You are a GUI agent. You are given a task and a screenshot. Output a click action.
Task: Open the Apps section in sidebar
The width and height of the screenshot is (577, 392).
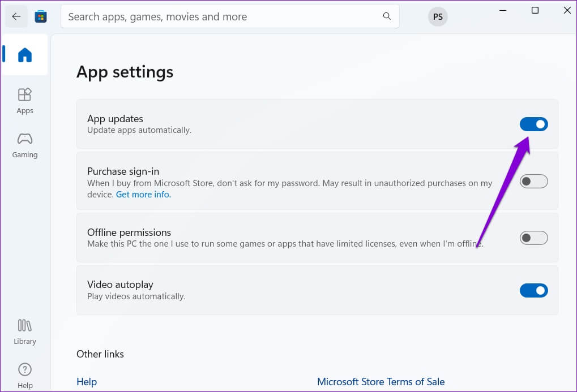pos(25,101)
